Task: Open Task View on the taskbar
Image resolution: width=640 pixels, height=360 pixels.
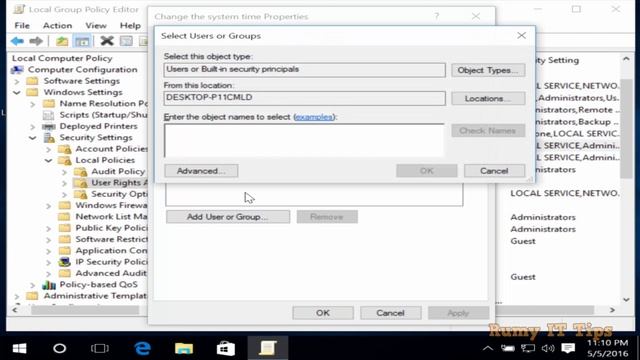Action: click(x=100, y=348)
